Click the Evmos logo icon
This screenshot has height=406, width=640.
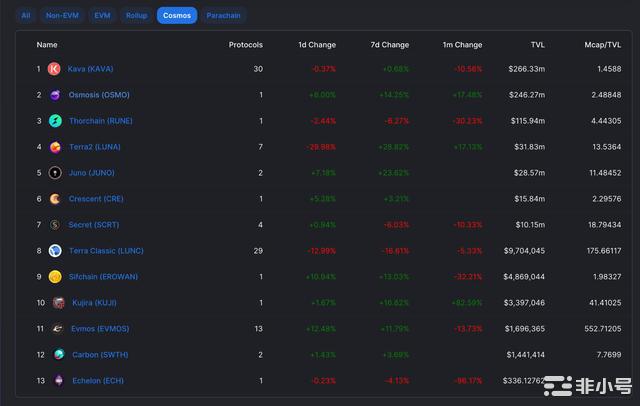(x=59, y=328)
